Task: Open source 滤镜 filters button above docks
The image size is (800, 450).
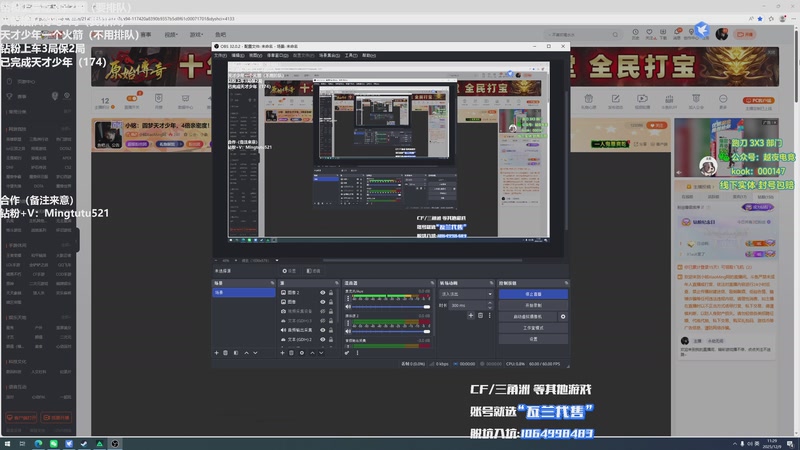Action: click(x=314, y=271)
